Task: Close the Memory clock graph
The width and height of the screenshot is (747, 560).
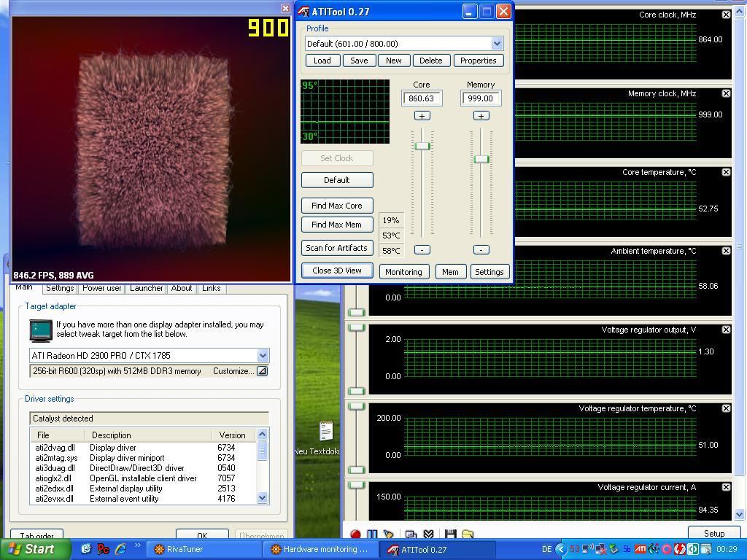Action: 726,93
